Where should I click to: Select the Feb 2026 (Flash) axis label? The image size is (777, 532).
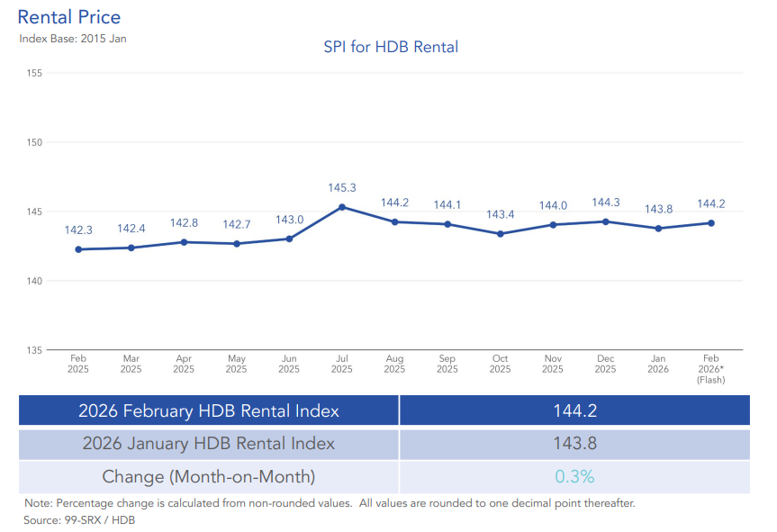click(710, 369)
